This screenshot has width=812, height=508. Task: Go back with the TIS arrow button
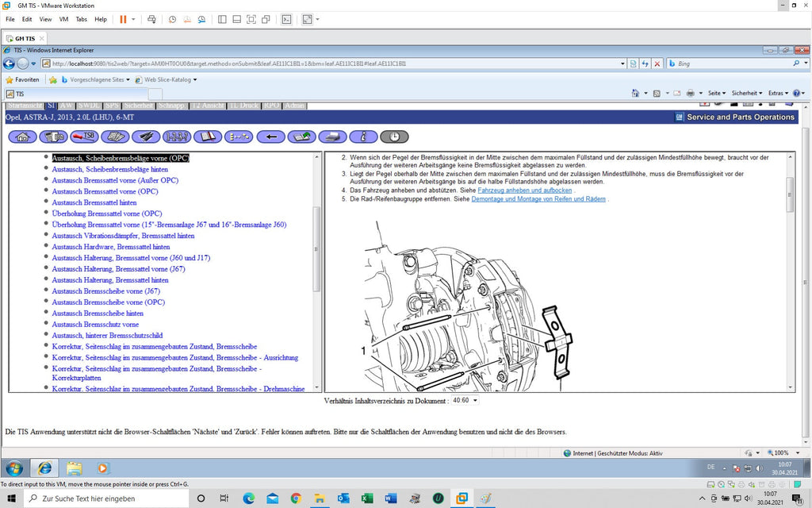pyautogui.click(x=271, y=137)
